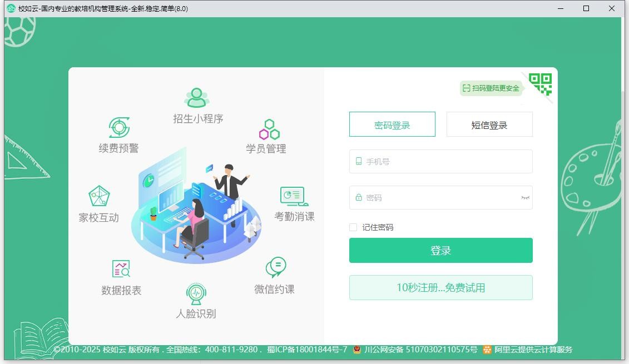The width and height of the screenshot is (629, 364).
Task: Click 阿里云提供云计算服务 footer text
Action: [533, 350]
